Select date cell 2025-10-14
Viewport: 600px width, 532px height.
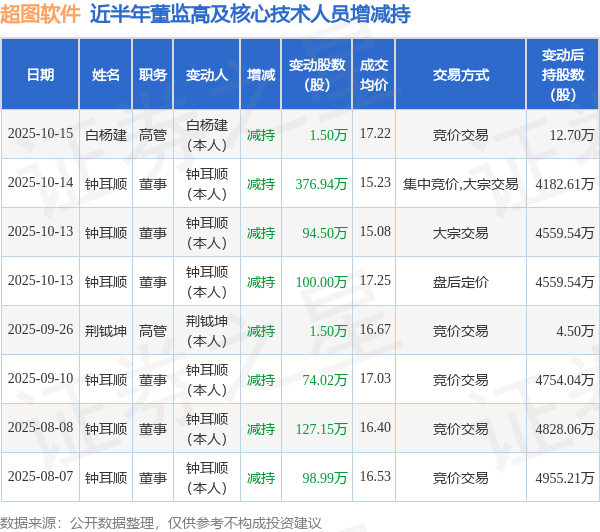click(40, 183)
